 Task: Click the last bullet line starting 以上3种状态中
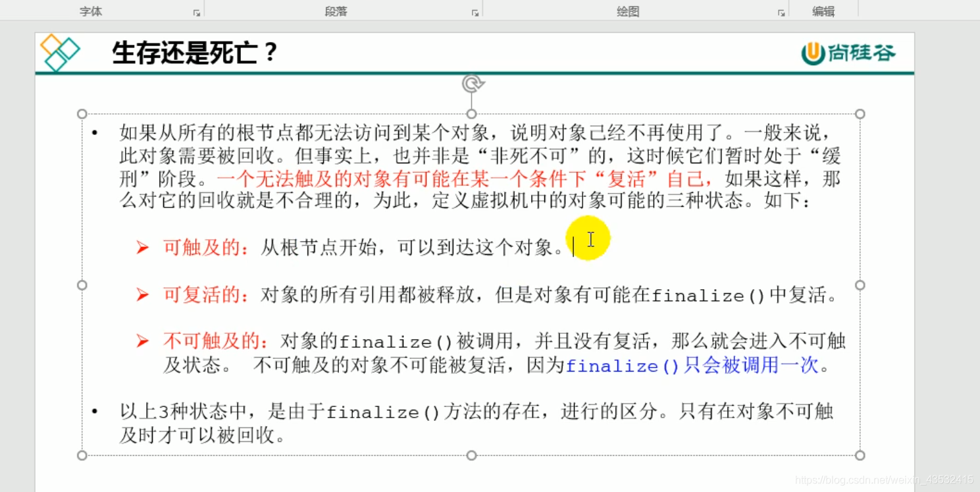[x=477, y=412]
